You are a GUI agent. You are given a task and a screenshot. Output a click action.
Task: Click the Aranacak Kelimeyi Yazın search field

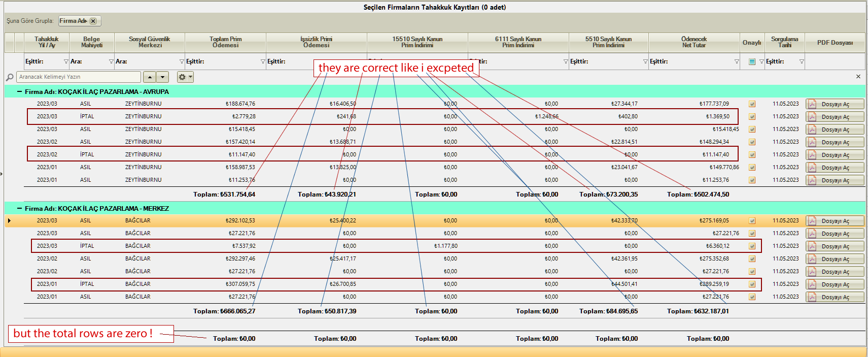tap(79, 77)
